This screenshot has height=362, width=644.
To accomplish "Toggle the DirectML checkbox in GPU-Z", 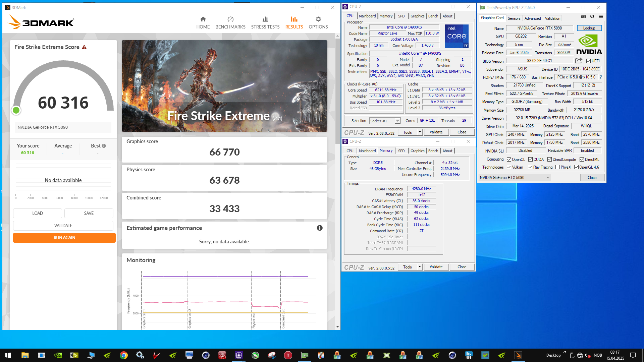I will pos(582,160).
